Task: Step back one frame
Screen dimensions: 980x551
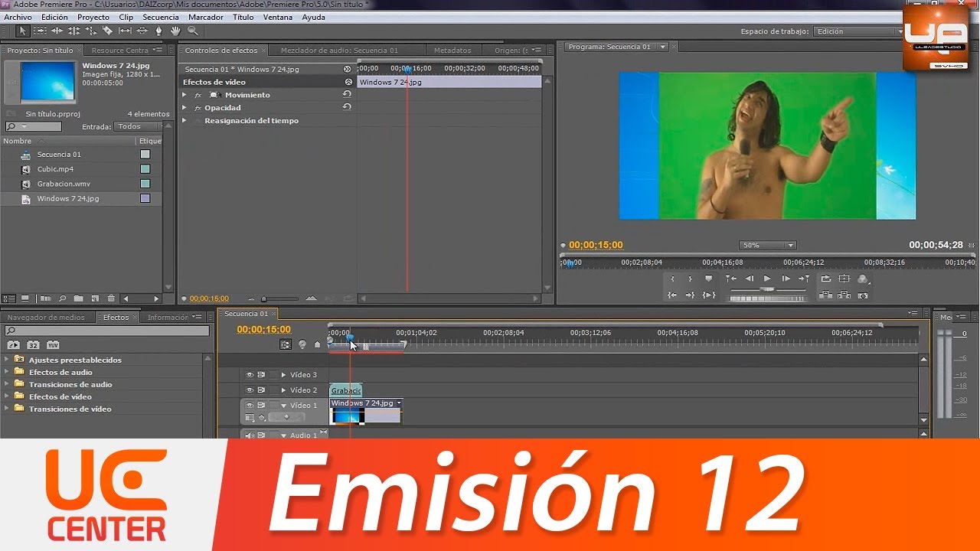Action: coord(750,279)
